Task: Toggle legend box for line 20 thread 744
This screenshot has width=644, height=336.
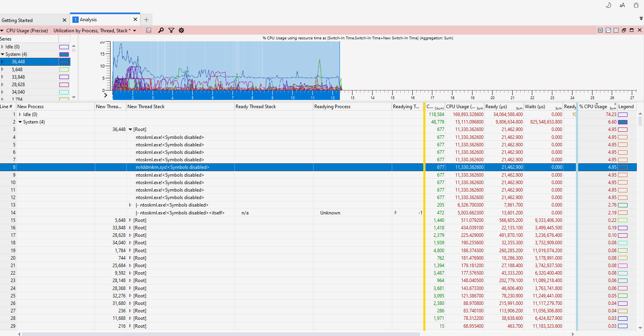Action: click(623, 258)
